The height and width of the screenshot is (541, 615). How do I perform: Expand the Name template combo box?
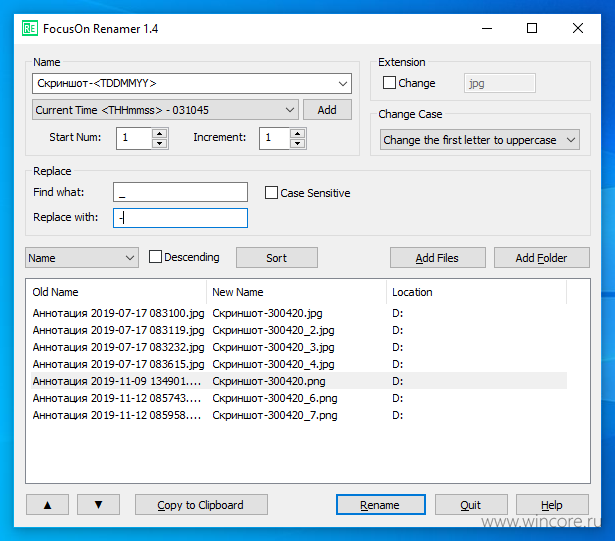click(343, 84)
